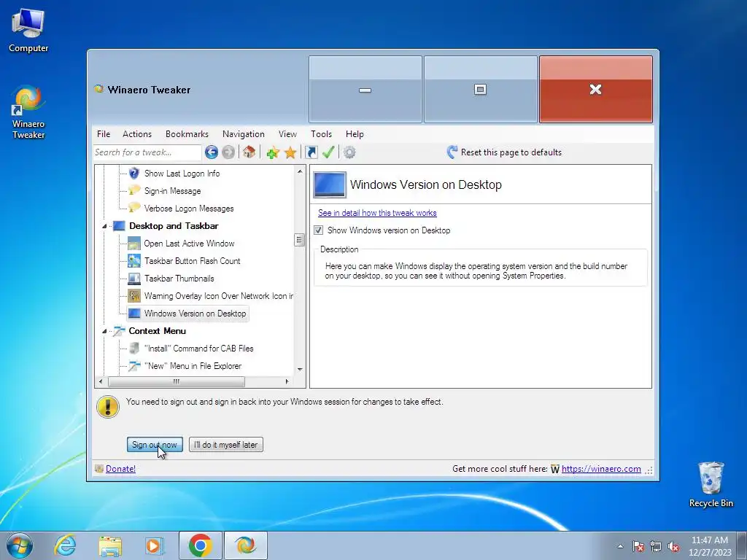Open the bookmarks star icon
Screen dimensions: 747x560
click(x=290, y=153)
